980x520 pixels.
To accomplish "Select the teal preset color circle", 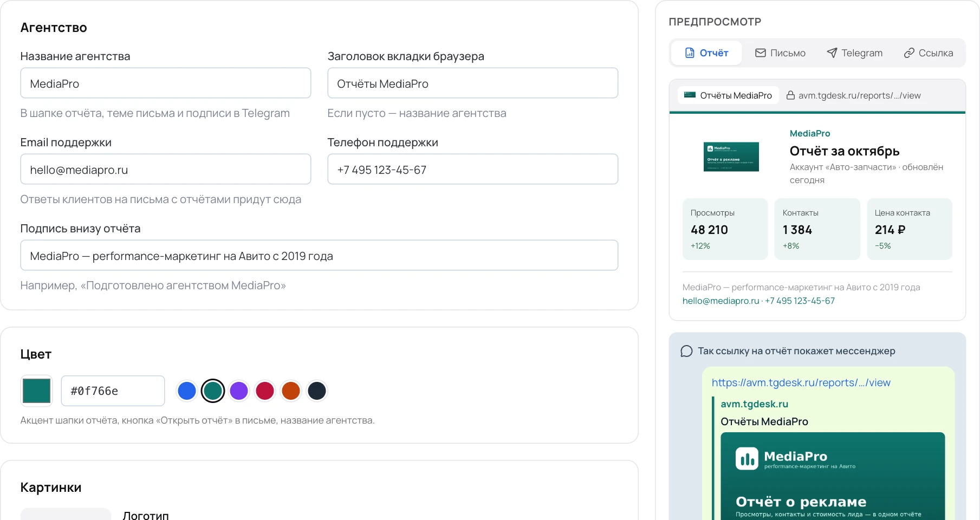I will pos(213,391).
